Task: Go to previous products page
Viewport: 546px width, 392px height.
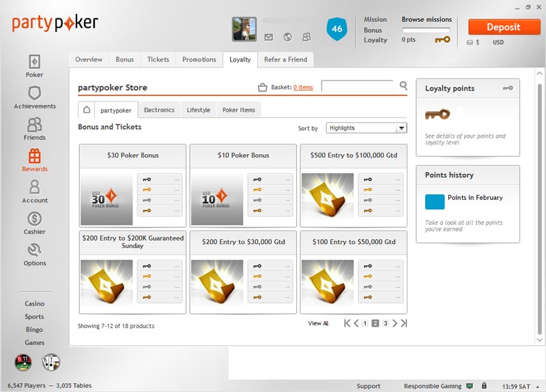Action: [x=356, y=323]
